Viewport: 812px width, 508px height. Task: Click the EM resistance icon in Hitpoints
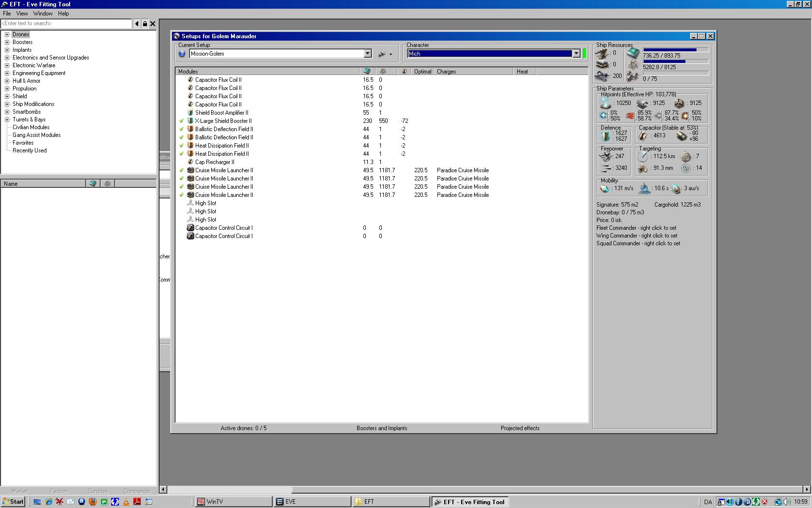(x=604, y=116)
